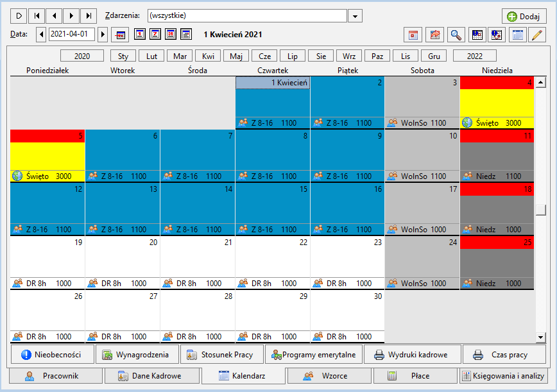This screenshot has width=557, height=392.
Task: Click the Zdarzenia '(wszystkie)' combo field
Action: [247, 15]
